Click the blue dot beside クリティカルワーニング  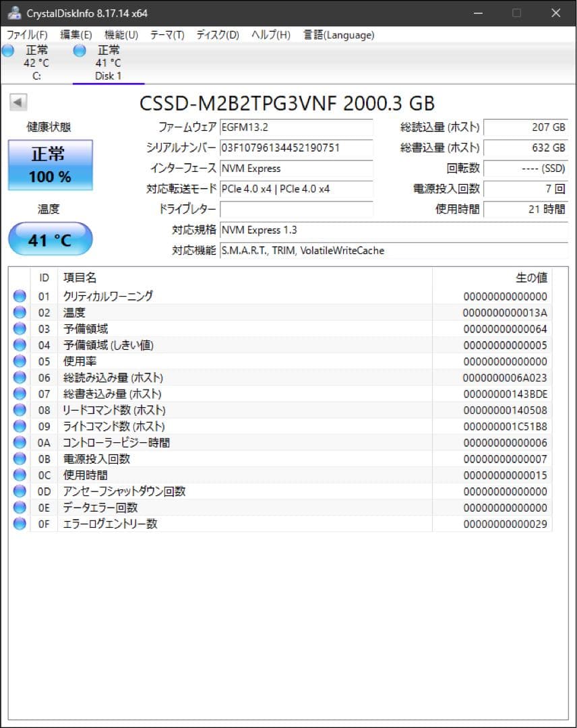(19, 295)
